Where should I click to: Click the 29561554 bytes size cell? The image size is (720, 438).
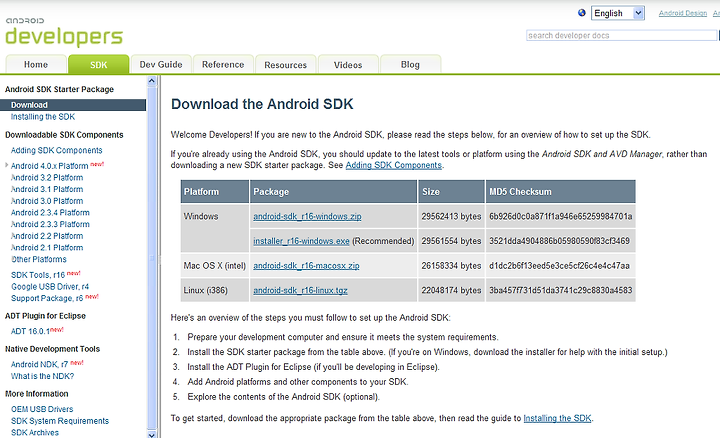[x=451, y=241]
